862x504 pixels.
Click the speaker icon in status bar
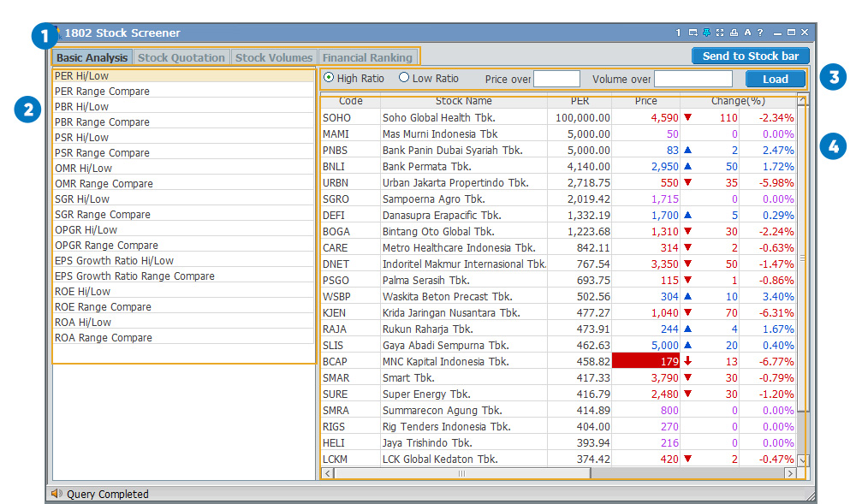pyautogui.click(x=56, y=494)
